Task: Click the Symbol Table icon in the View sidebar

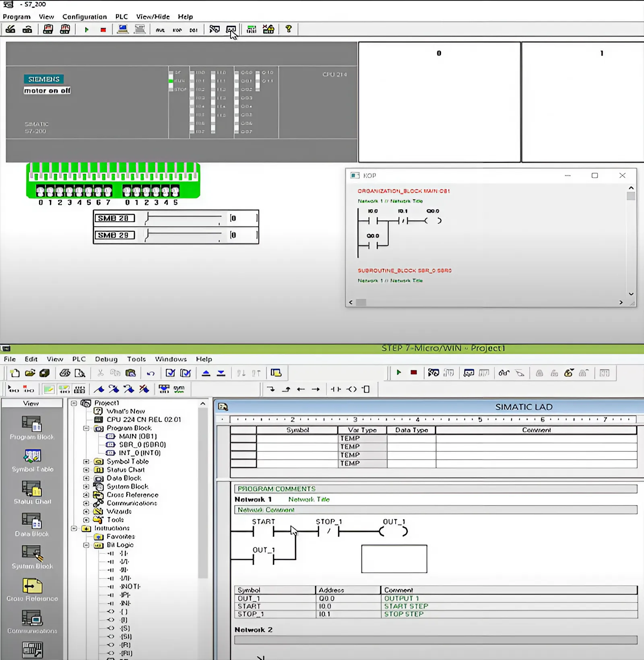Action: (32, 459)
